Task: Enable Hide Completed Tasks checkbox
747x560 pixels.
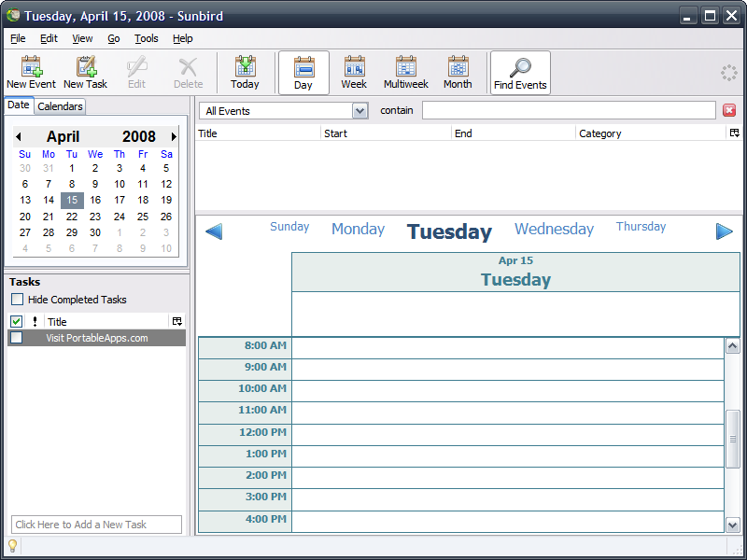Action: point(18,300)
